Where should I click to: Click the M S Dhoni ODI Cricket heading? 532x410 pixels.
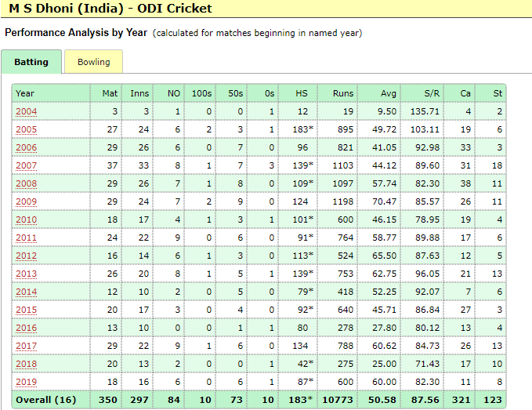[x=110, y=8]
